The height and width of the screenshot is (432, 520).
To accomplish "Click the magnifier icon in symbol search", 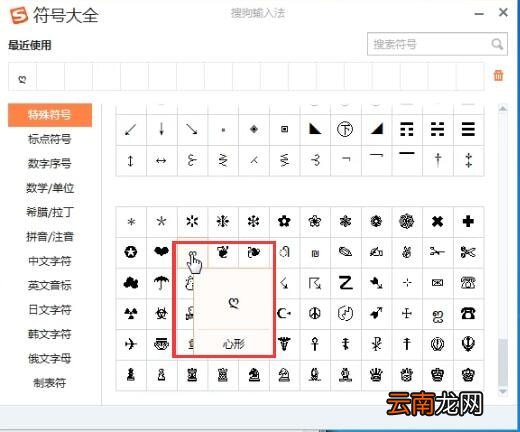I will tap(497, 44).
